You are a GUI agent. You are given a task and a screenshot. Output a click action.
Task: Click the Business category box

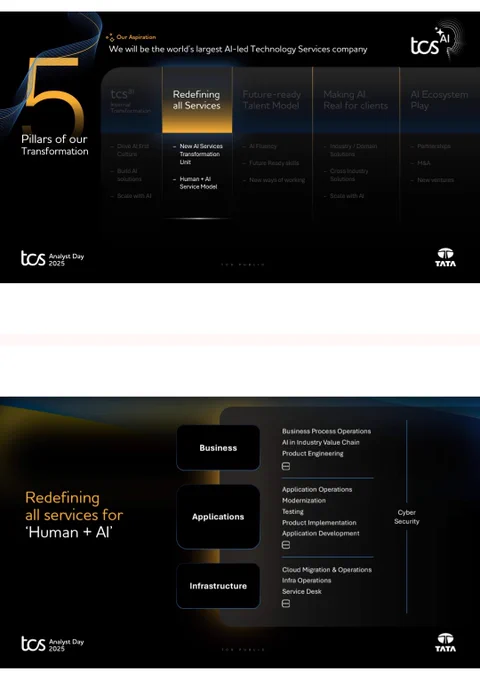(218, 448)
